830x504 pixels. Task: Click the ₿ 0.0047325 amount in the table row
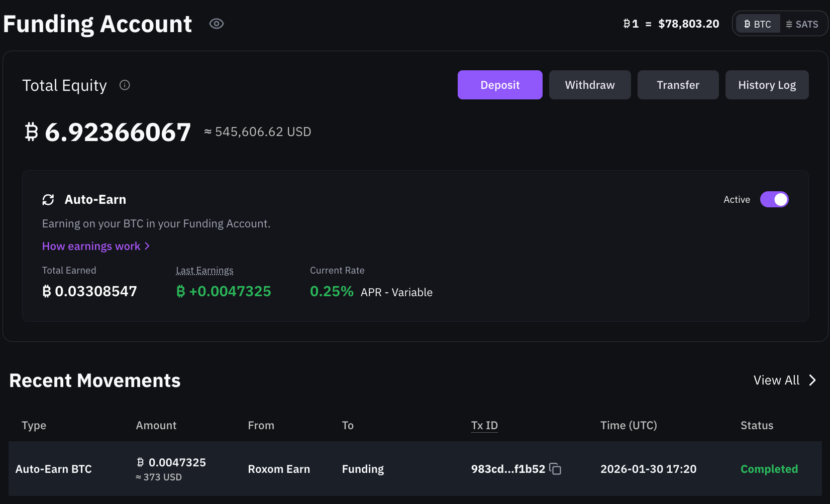coord(171,462)
